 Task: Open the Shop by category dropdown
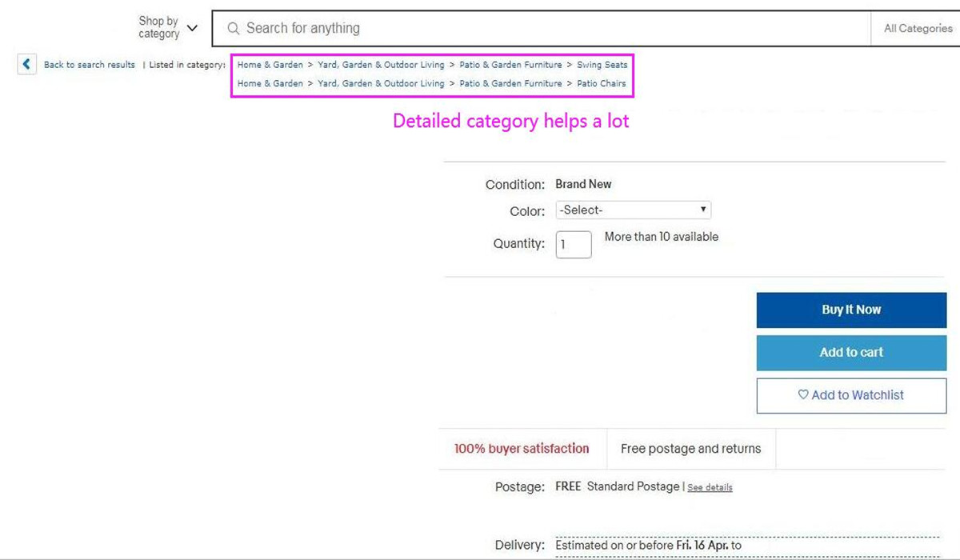click(167, 28)
